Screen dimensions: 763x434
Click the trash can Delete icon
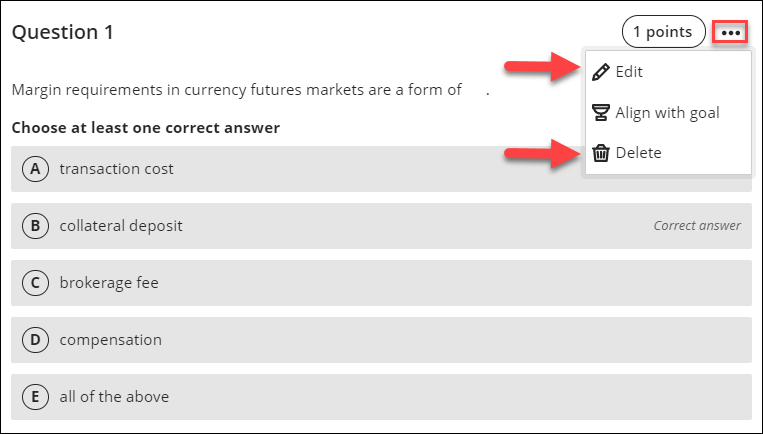click(601, 153)
